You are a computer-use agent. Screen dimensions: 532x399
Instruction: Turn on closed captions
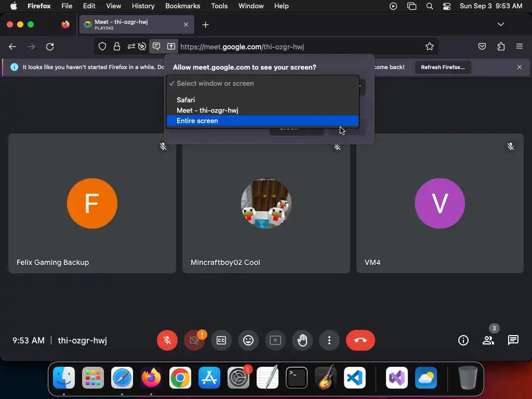click(221, 340)
